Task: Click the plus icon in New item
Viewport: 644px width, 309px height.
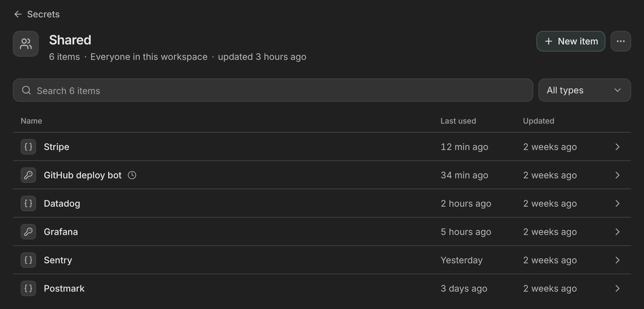Action: tap(549, 41)
